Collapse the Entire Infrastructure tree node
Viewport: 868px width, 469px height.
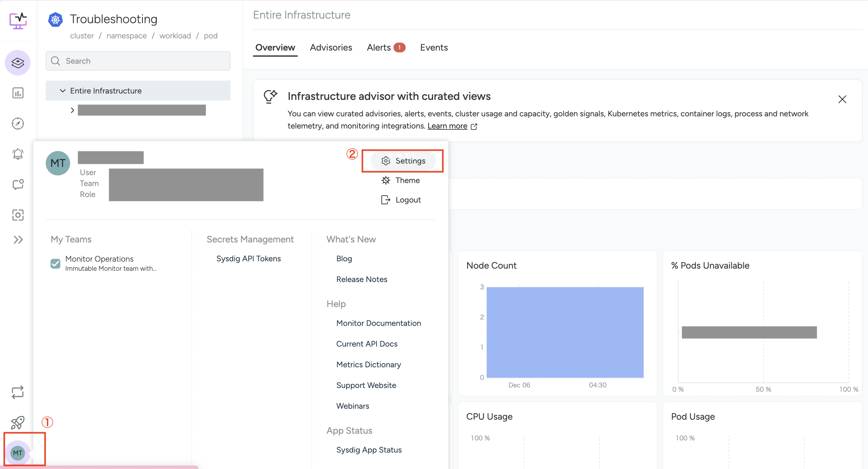tap(63, 91)
